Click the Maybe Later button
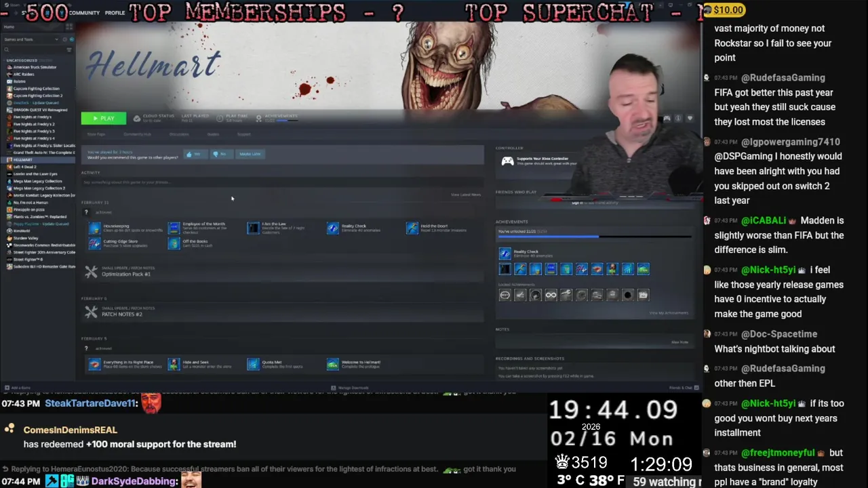 pos(250,154)
